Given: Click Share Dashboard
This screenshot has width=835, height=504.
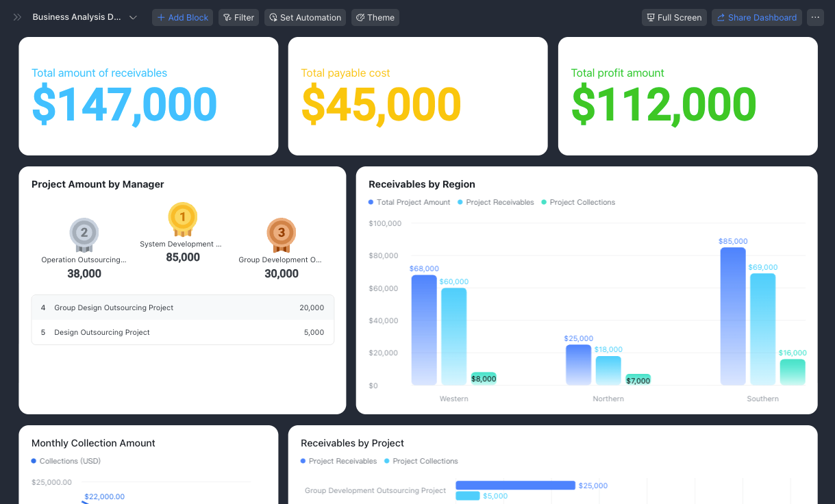Looking at the screenshot, I should click(757, 17).
